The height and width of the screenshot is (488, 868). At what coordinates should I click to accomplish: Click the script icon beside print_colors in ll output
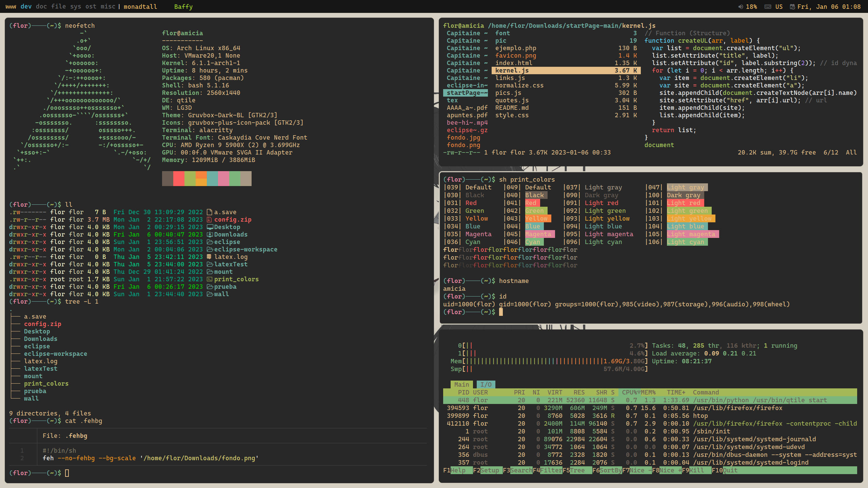pyautogui.click(x=210, y=279)
